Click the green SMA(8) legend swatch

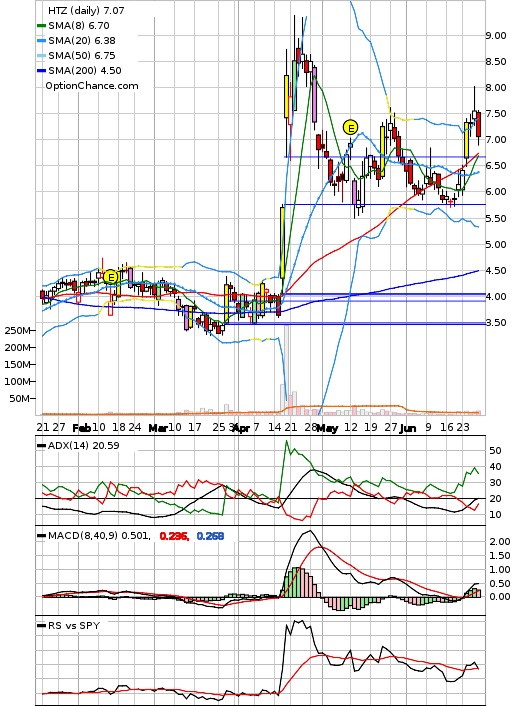click(41, 26)
